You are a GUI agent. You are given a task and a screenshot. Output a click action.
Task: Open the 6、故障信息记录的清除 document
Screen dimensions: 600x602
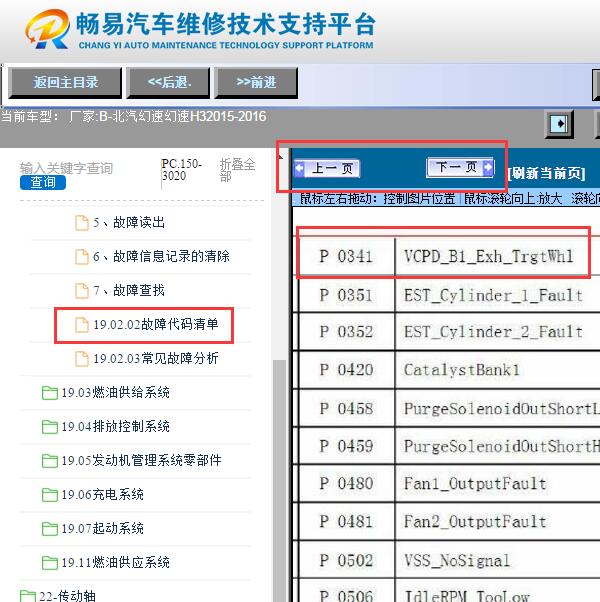click(x=161, y=256)
